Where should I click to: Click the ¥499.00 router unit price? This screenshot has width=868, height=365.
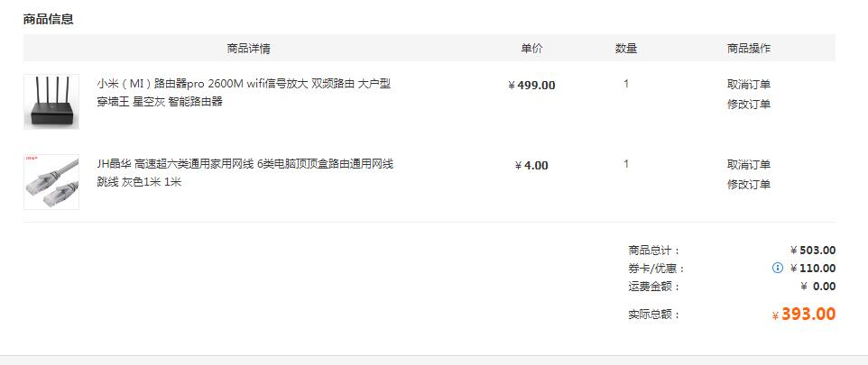coord(531,85)
